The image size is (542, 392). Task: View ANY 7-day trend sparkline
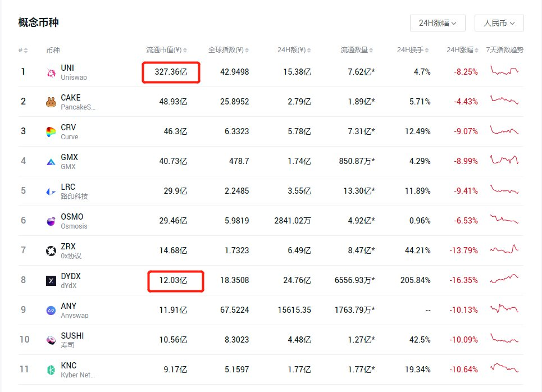coord(504,308)
